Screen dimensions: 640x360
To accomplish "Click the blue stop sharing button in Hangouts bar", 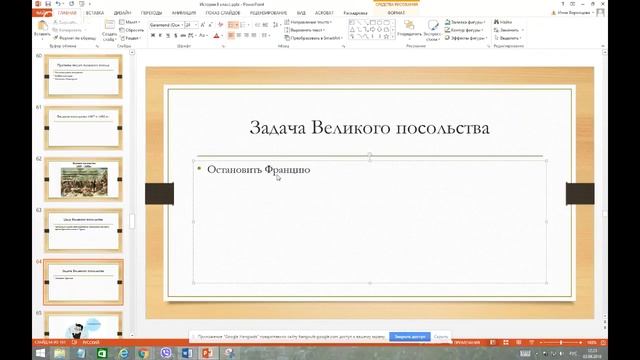I will point(409,337).
